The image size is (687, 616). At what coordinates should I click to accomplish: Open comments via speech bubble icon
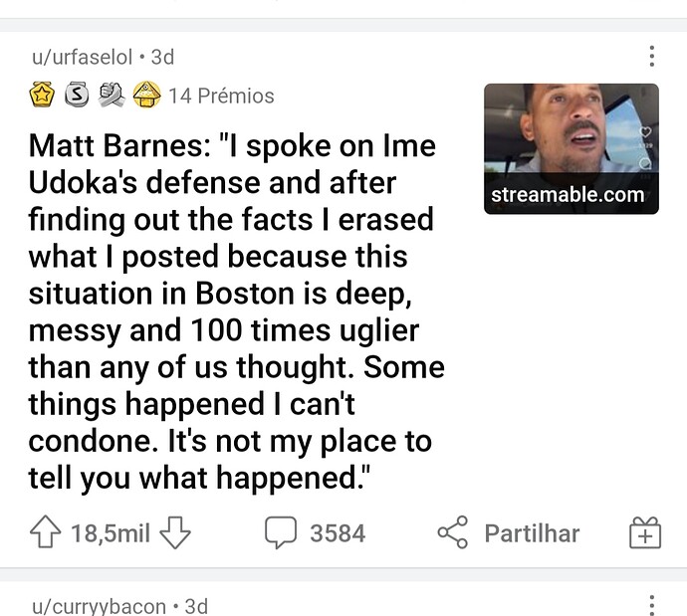pyautogui.click(x=281, y=533)
